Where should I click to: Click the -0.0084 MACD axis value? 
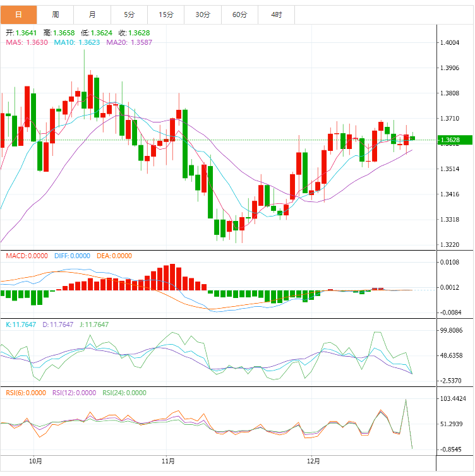(x=450, y=312)
